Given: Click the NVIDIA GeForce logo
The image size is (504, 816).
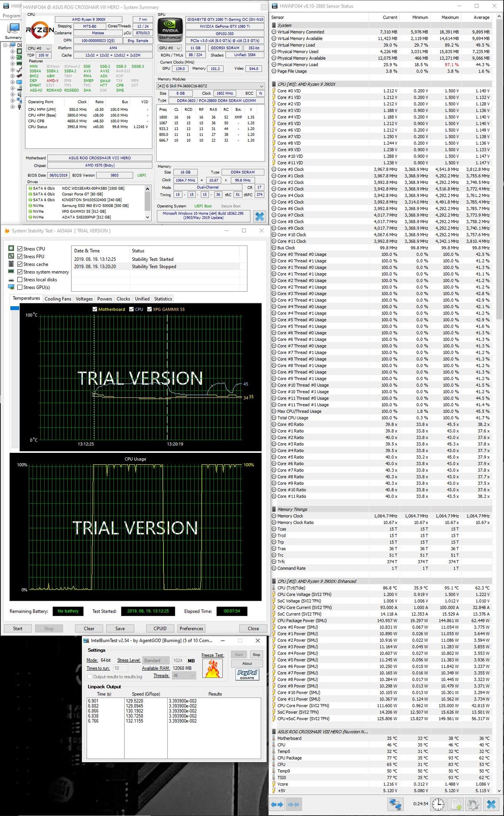Looking at the screenshot, I should [x=170, y=30].
